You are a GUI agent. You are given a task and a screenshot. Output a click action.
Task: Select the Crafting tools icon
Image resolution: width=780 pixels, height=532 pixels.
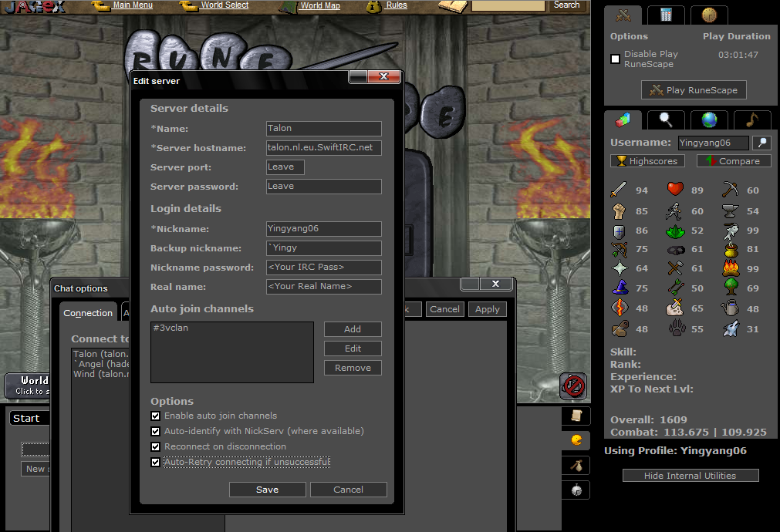[x=675, y=268]
